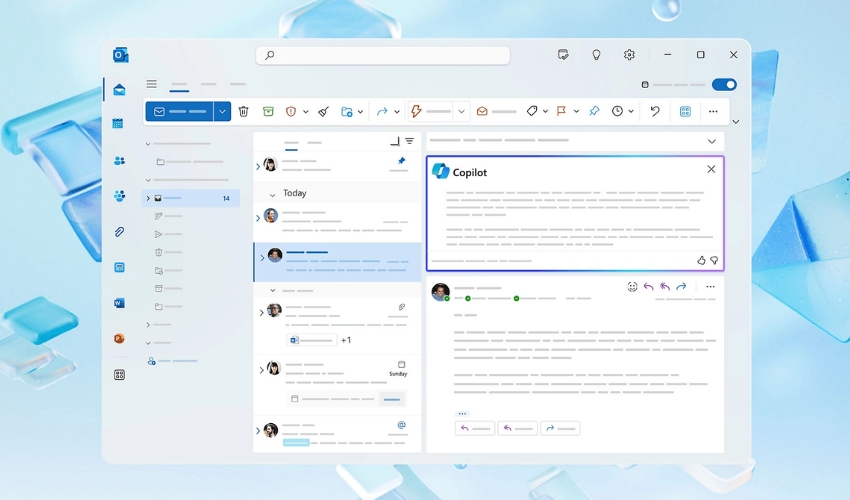This screenshot has width=850, height=500.
Task: Collapse the Today group in message list
Action: tap(272, 194)
